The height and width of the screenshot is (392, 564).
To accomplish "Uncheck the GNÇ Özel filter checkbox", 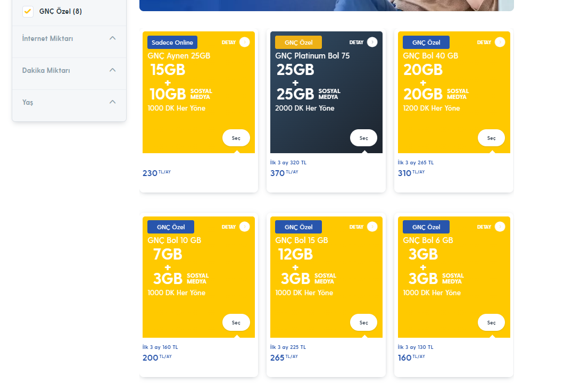I will (28, 11).
